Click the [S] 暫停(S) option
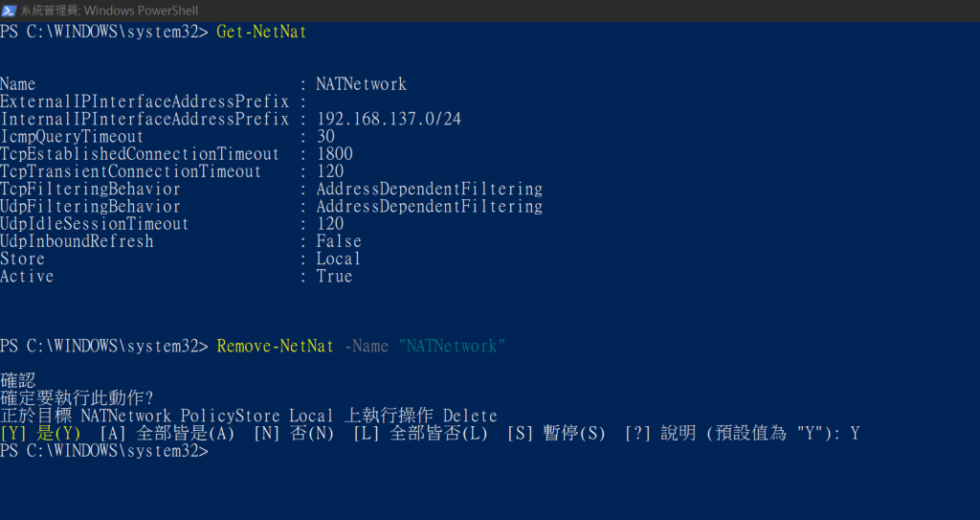The height and width of the screenshot is (520, 980). 556,433
